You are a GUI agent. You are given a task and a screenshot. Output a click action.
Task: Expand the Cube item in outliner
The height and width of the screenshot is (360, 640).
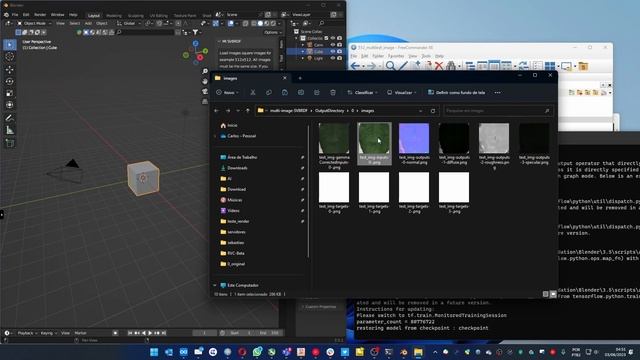303,51
